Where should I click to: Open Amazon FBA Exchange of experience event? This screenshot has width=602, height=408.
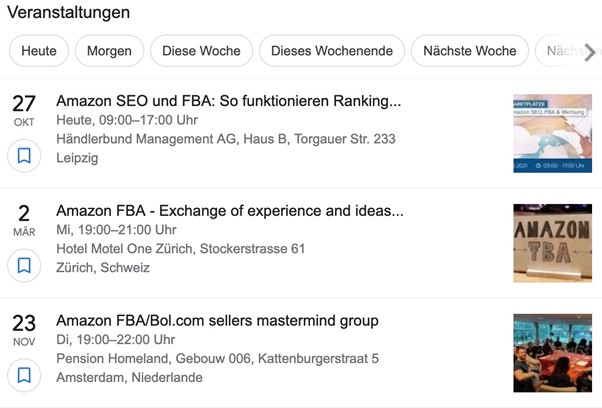coord(230,211)
